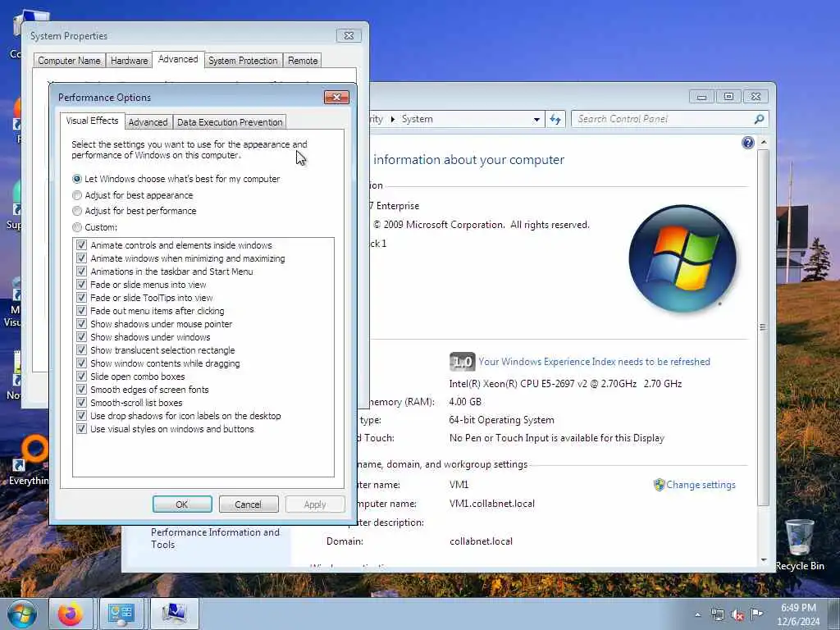The image size is (840, 630).
Task: Click the muted volume tray icon
Action: coord(737,615)
